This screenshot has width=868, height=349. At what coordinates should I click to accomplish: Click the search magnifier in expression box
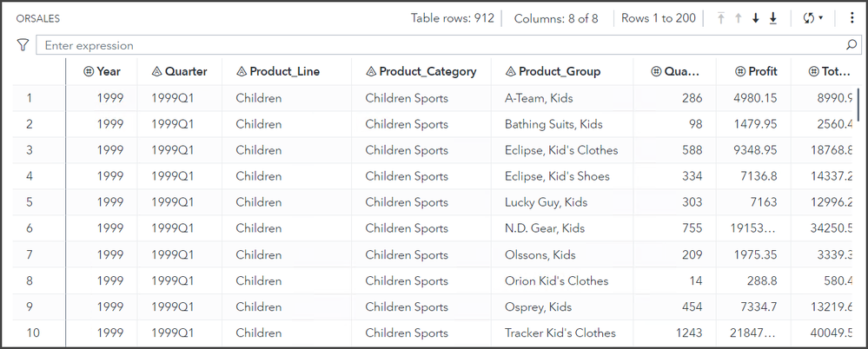click(851, 45)
